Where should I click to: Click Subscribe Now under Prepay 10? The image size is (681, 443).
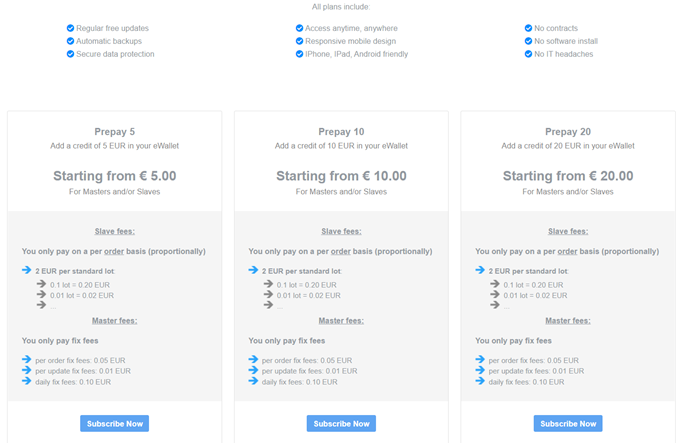point(341,423)
